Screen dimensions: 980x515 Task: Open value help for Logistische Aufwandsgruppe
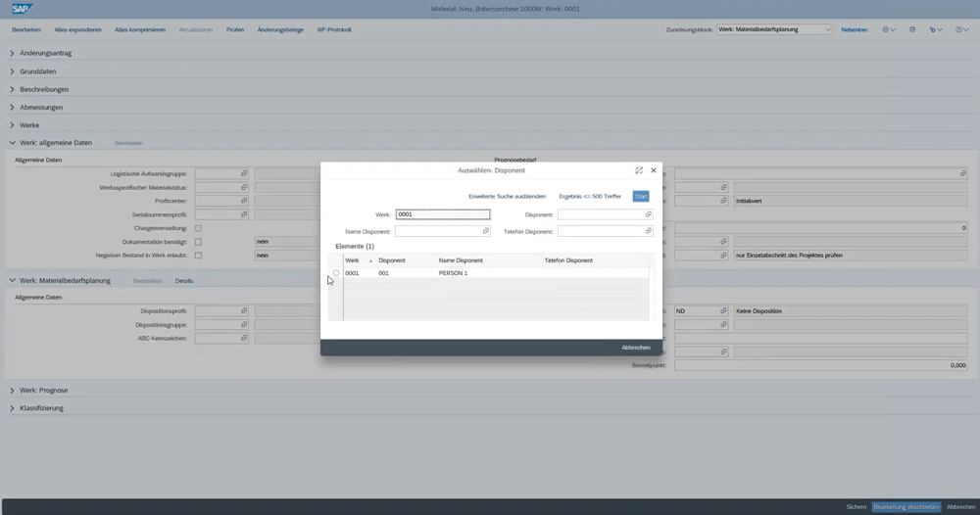[x=244, y=173]
